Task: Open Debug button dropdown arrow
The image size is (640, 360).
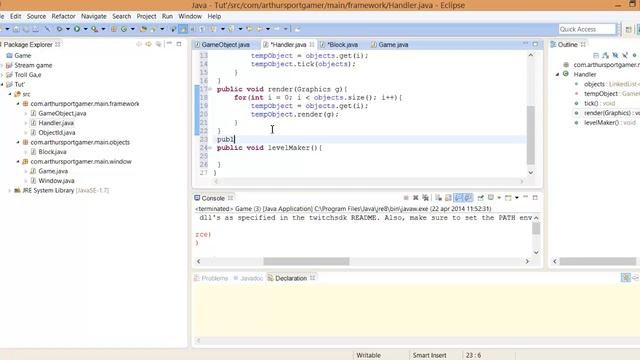Action: point(68,29)
